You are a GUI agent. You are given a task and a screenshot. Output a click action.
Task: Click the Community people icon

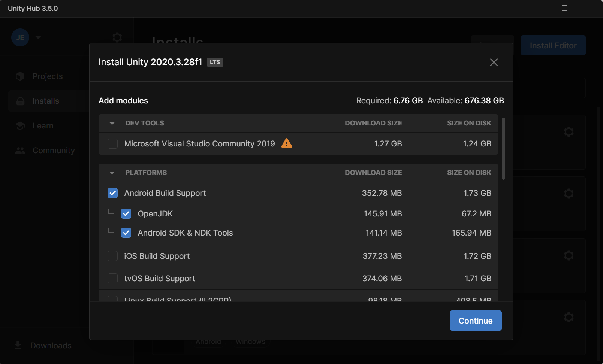(20, 151)
